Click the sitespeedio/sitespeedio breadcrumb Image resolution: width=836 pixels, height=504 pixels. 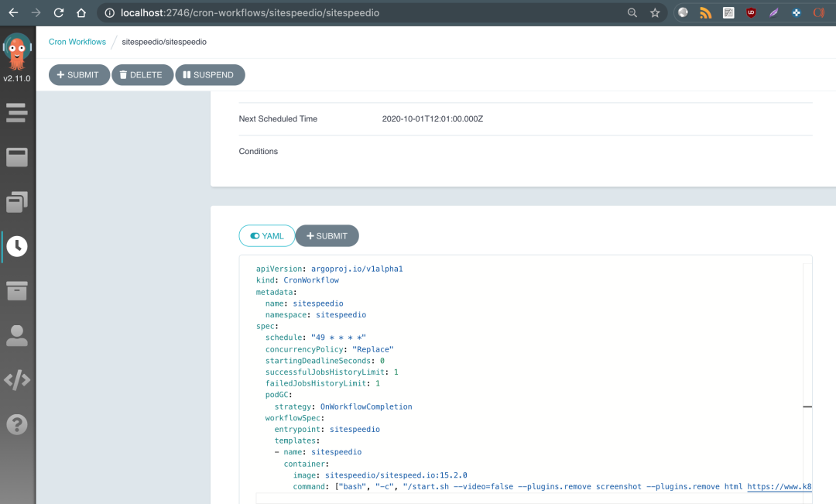(x=164, y=42)
